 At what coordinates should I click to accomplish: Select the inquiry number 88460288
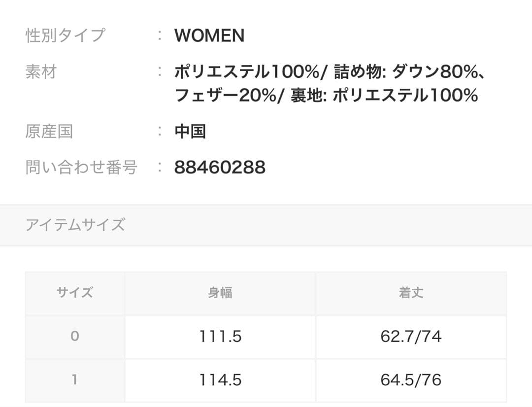point(220,168)
